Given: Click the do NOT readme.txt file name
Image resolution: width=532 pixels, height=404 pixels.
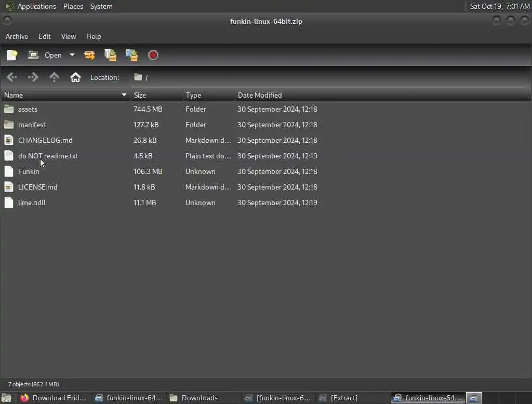Looking at the screenshot, I should (48, 156).
